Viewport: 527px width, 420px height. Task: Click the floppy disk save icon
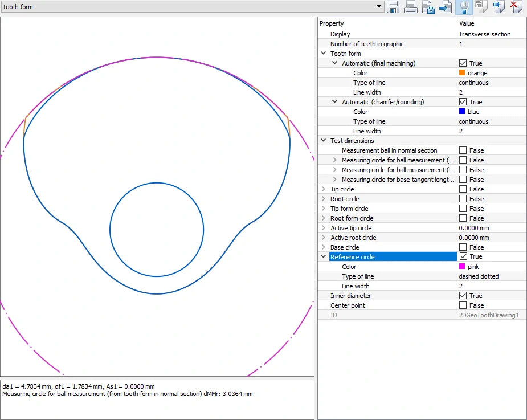393,7
